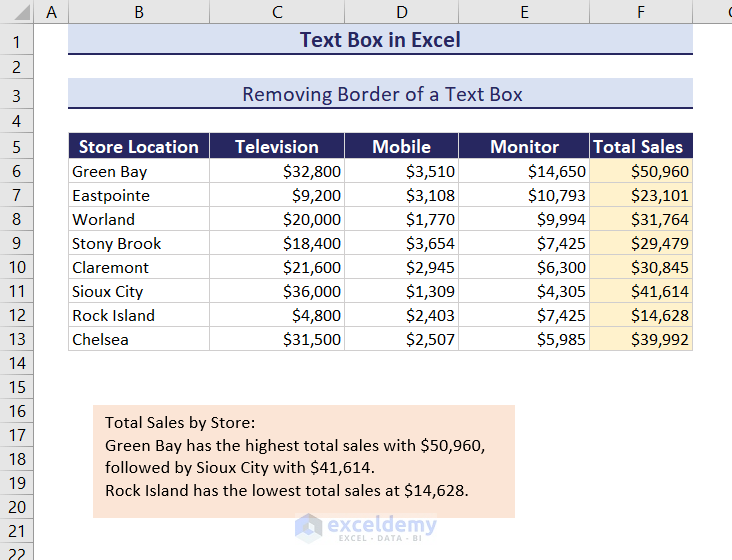Click the 'Total Sales by Store' text box

coord(303,460)
